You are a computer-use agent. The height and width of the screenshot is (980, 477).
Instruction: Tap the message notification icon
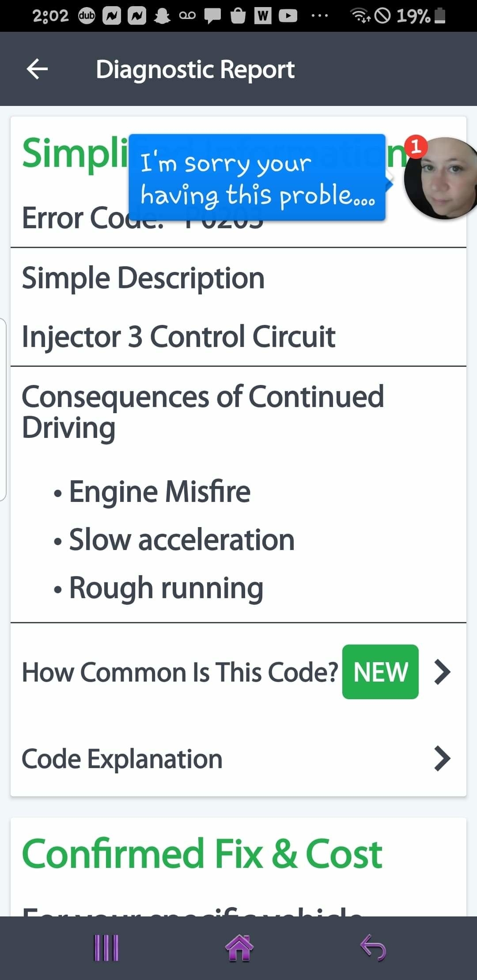(212, 16)
